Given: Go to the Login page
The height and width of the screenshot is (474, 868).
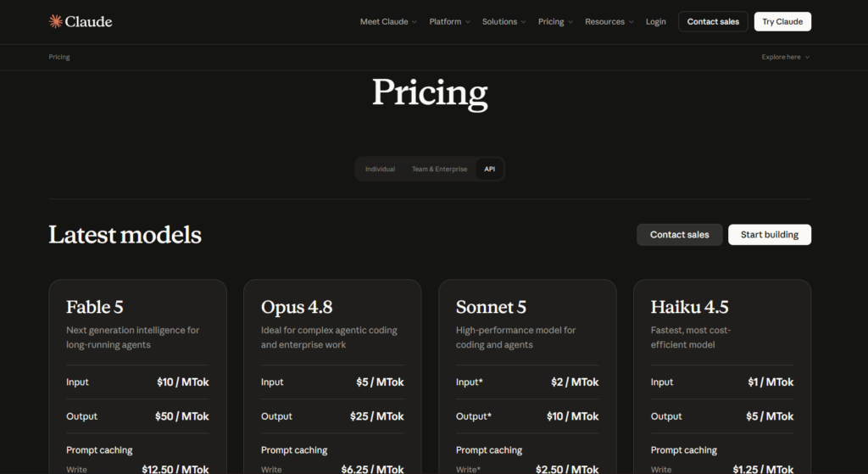Looking at the screenshot, I should click(x=655, y=21).
